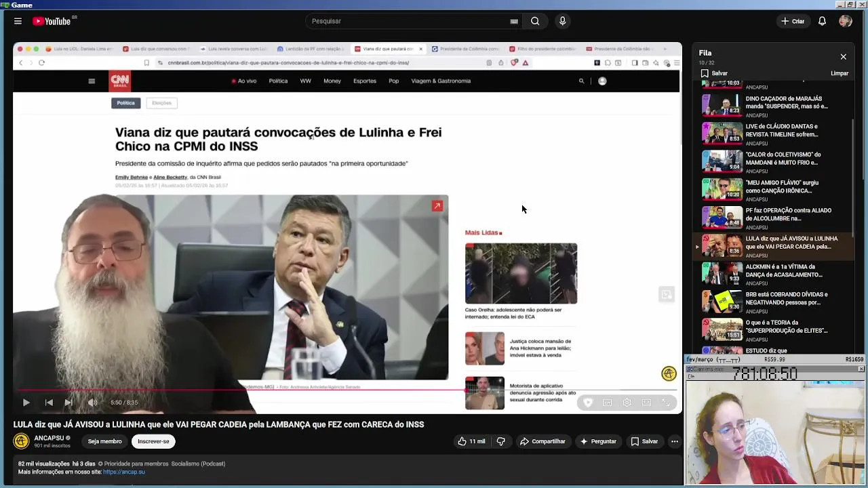The image size is (868, 488).
Task: Like the video with 11 mil
Action: (471, 441)
